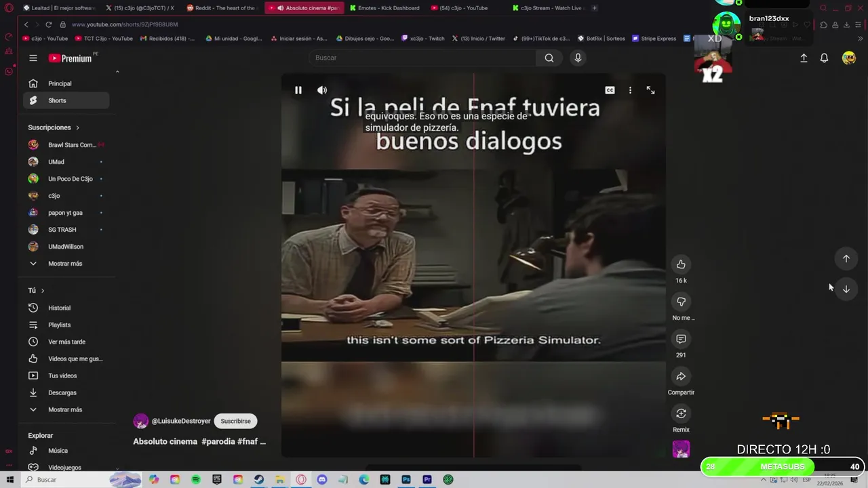Focus the YouTube Buscar search field
Screen dimensions: 868x488
pos(424,58)
